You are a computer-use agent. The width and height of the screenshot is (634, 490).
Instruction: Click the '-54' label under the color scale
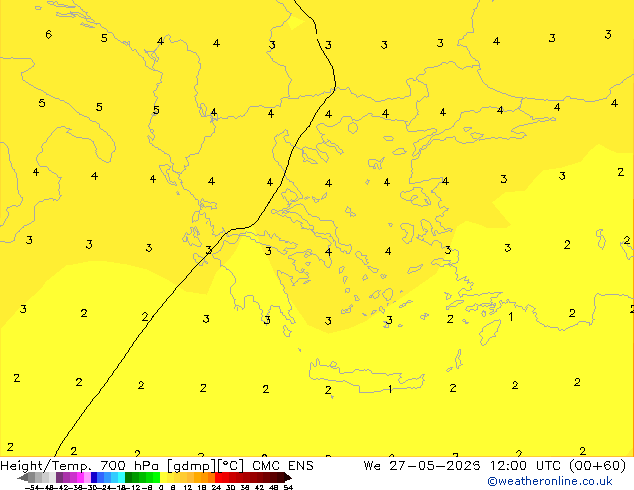click(x=32, y=488)
